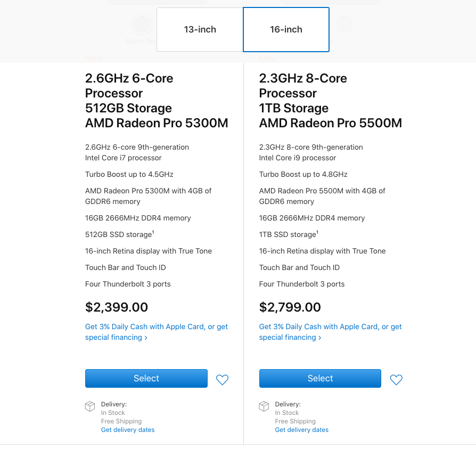The image size is (476, 449).
Task: Click footnote 1 beside 1TB SSD storage
Action: click(x=317, y=232)
